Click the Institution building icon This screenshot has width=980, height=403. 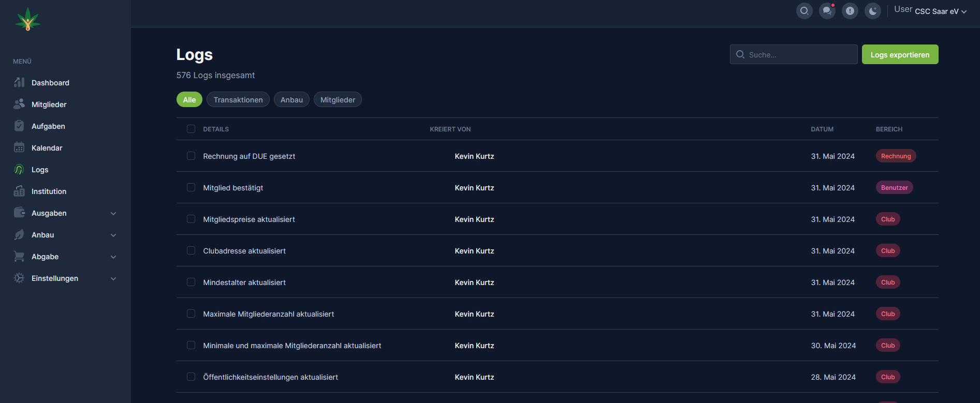pyautogui.click(x=19, y=191)
